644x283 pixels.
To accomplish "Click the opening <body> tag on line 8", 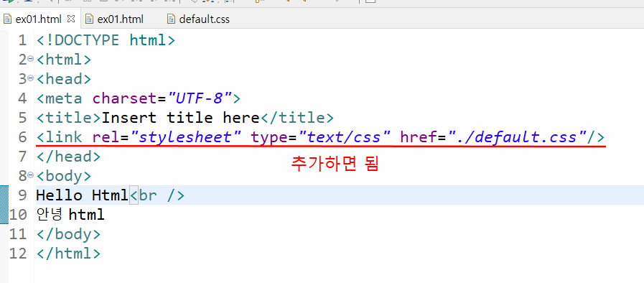I will (64, 176).
